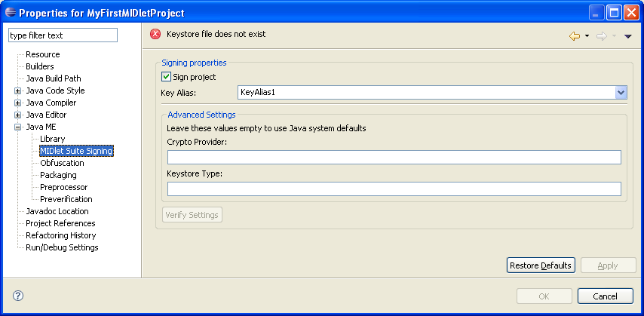Expand the Java Editor tree node
The image size is (644, 316).
point(17,115)
